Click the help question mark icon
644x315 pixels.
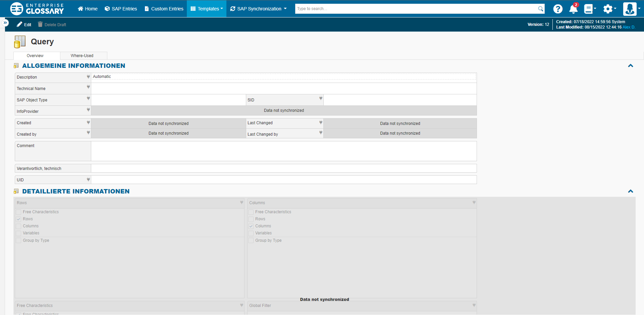pos(557,9)
